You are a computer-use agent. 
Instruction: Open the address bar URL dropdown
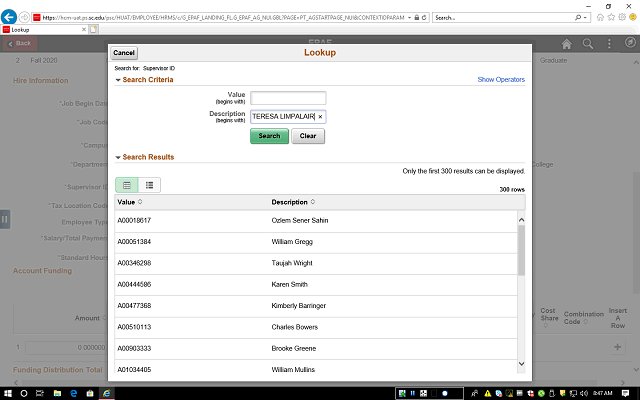pyautogui.click(x=409, y=18)
